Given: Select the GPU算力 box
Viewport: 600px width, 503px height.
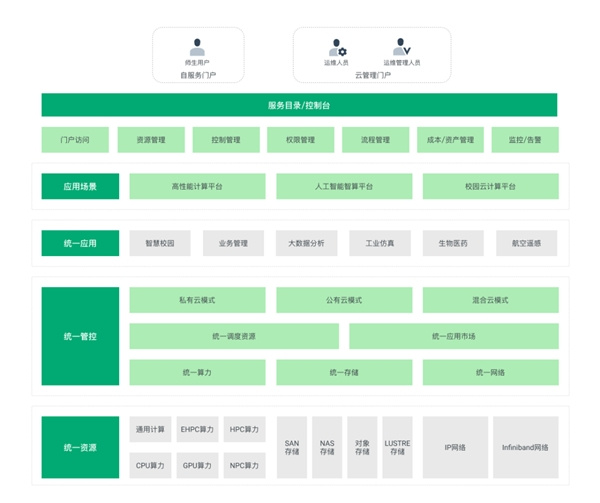Looking at the screenshot, I should [x=197, y=466].
